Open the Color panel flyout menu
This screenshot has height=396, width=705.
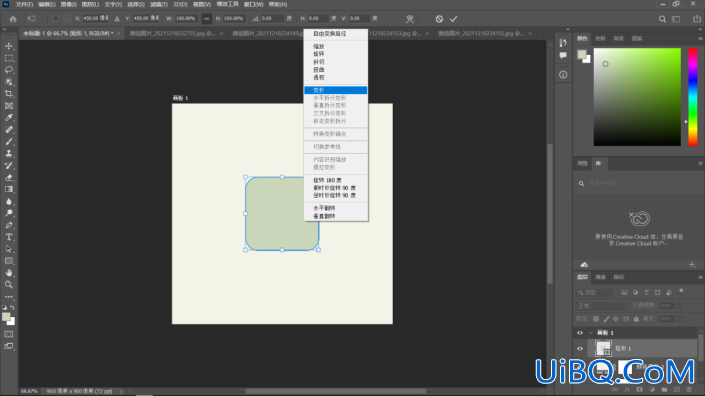[x=700, y=39]
